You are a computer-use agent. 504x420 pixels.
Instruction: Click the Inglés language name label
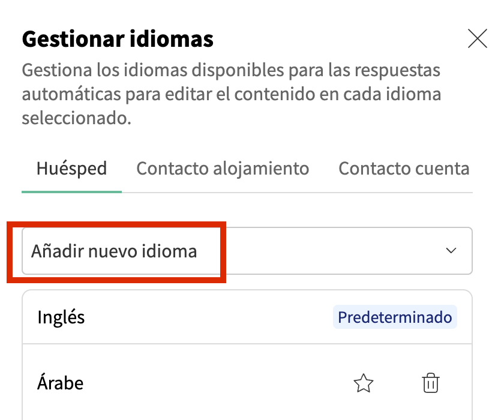click(61, 317)
